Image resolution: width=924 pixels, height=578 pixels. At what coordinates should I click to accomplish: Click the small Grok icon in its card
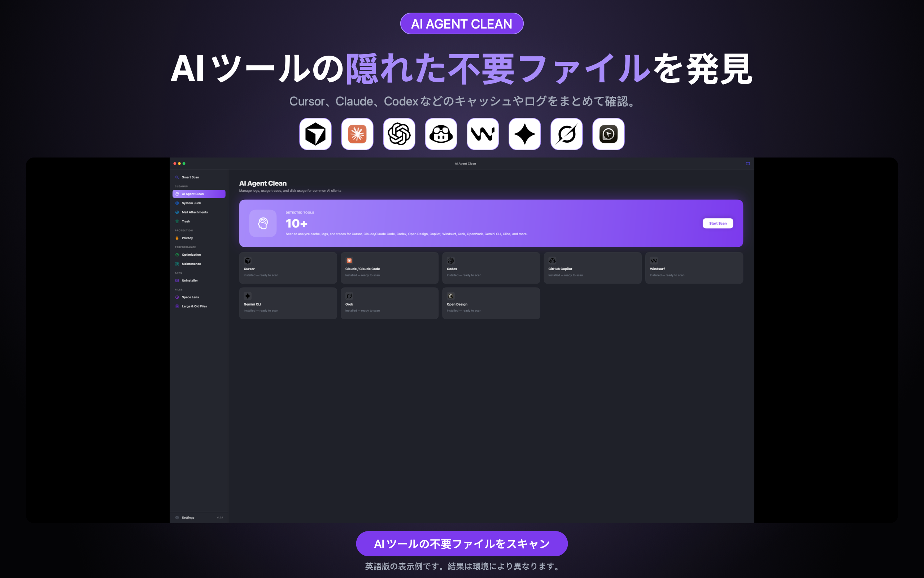(349, 296)
